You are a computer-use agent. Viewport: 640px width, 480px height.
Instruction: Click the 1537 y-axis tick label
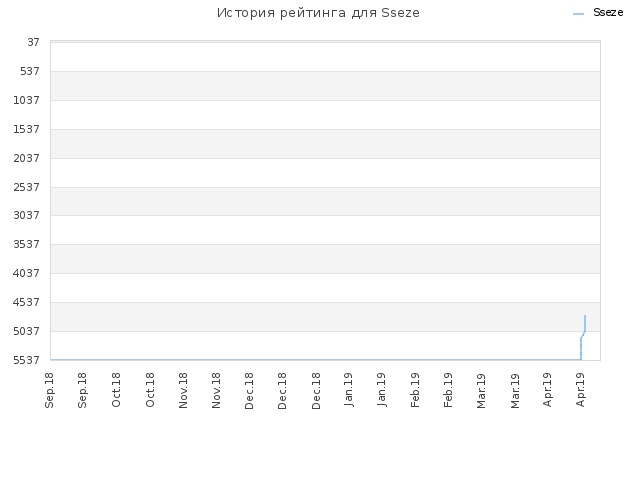point(27,129)
